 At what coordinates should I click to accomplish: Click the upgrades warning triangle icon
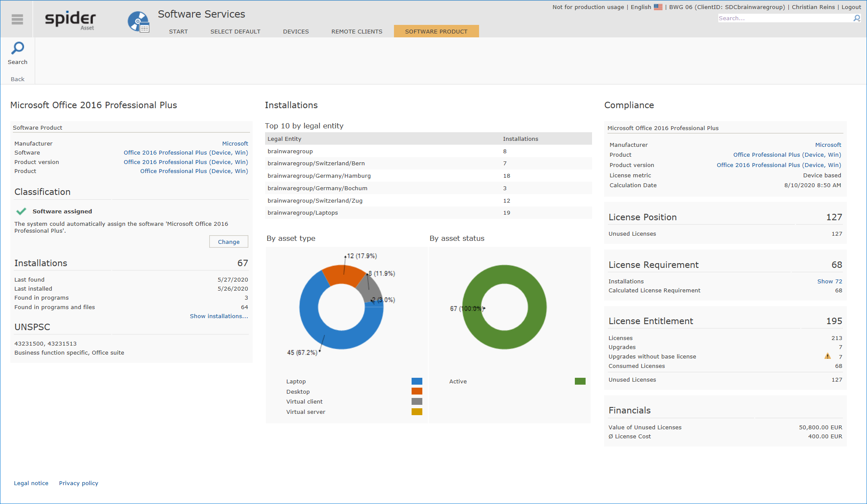pyautogui.click(x=827, y=356)
